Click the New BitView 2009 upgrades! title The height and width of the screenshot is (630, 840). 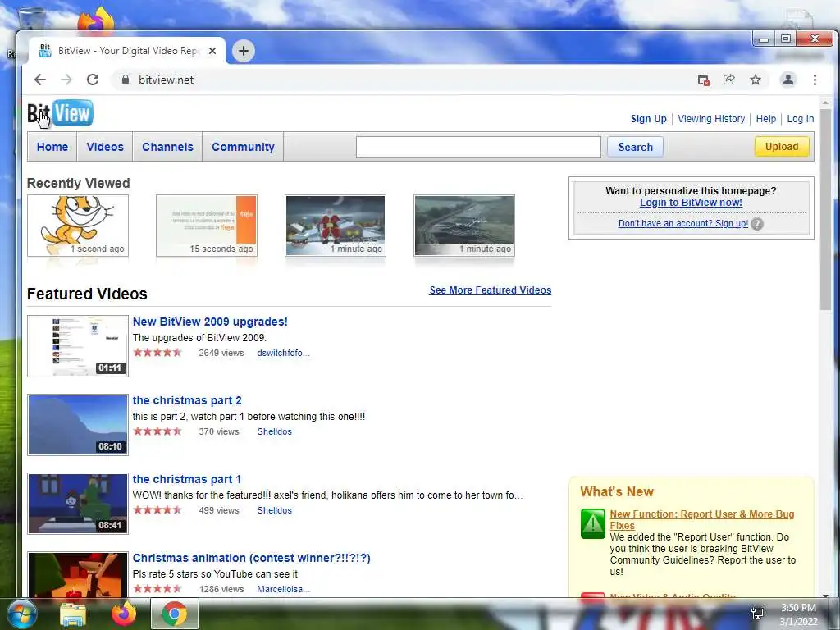point(210,322)
